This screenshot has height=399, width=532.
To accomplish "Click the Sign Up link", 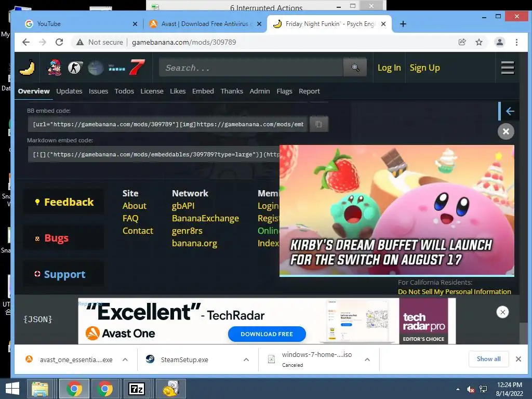I will coord(424,68).
